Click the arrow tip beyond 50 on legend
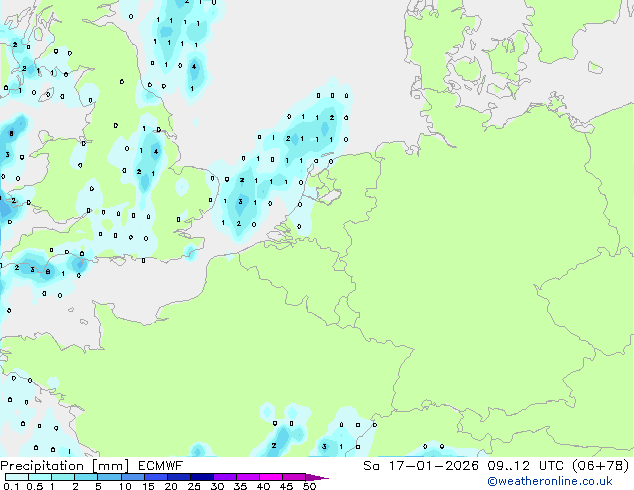This screenshot has width=634, height=490. tap(317, 477)
